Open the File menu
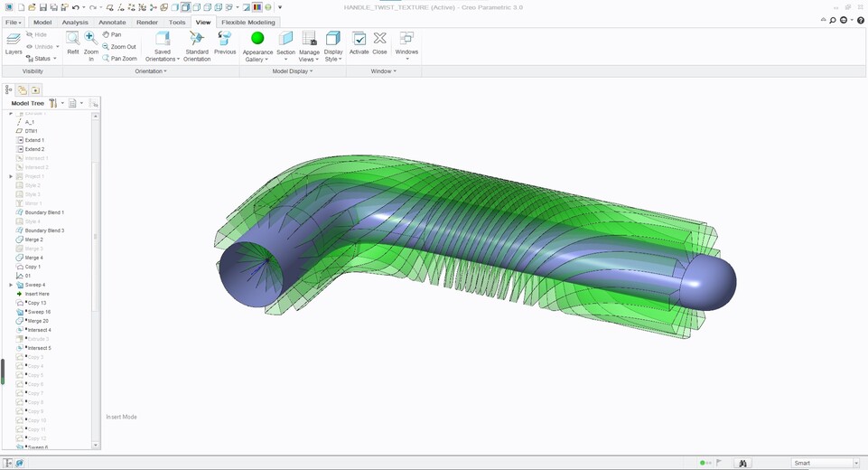 coord(13,23)
